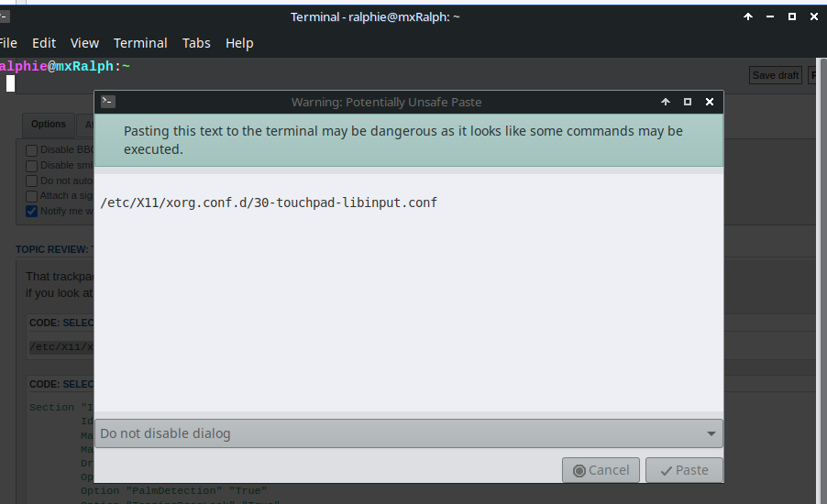
Task: Close the Unsafe Paste warning dialog
Action: [710, 102]
